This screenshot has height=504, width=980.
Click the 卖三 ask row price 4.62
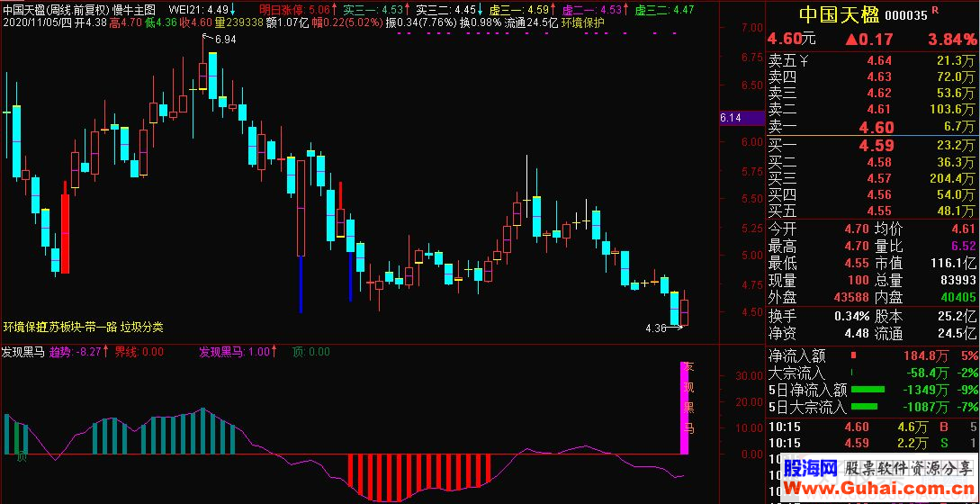click(x=878, y=94)
